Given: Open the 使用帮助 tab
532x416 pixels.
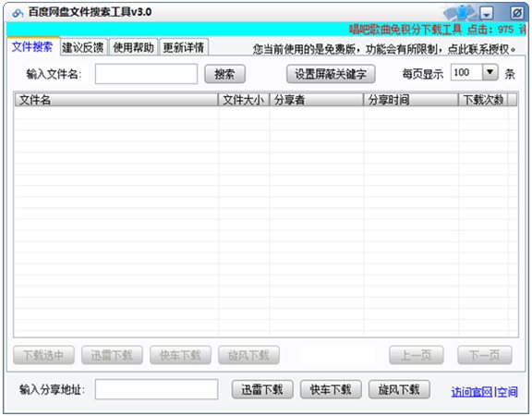Looking at the screenshot, I should [134, 47].
